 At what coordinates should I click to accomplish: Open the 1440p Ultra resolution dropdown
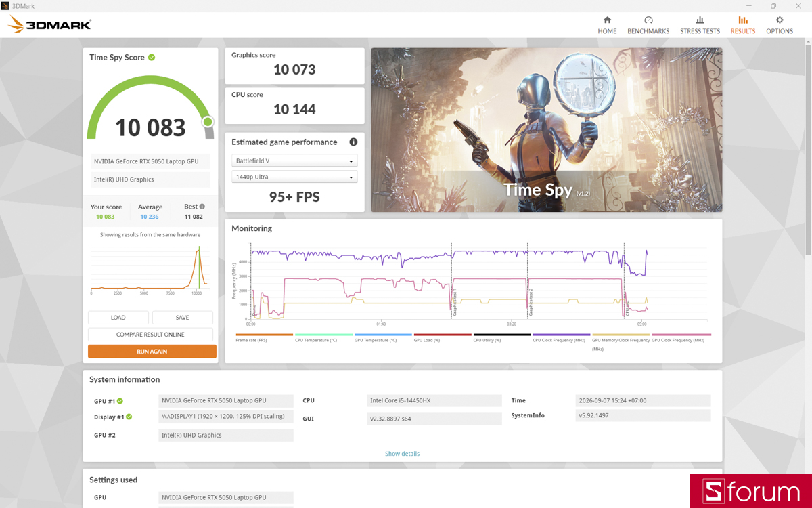coord(294,177)
